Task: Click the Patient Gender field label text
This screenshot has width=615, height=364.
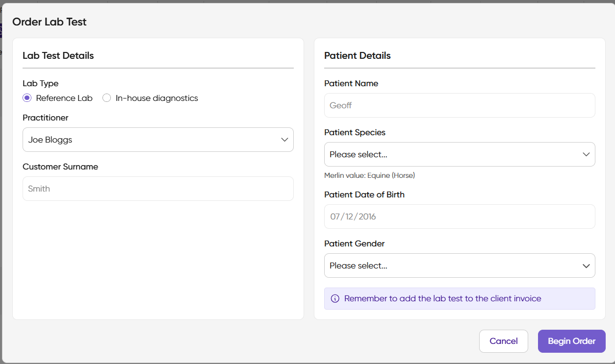Action: point(354,243)
